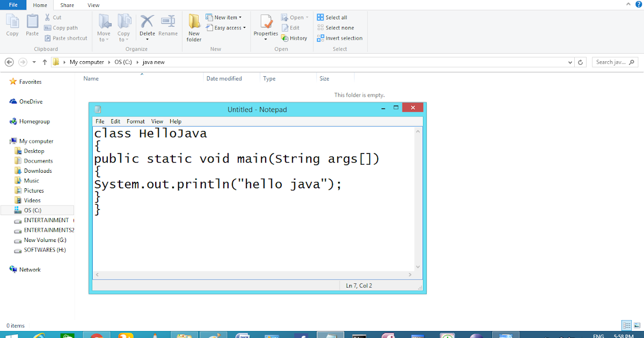The width and height of the screenshot is (644, 338).
Task: Click the refresh-arrow icon beside the address bar
Action: tap(580, 62)
